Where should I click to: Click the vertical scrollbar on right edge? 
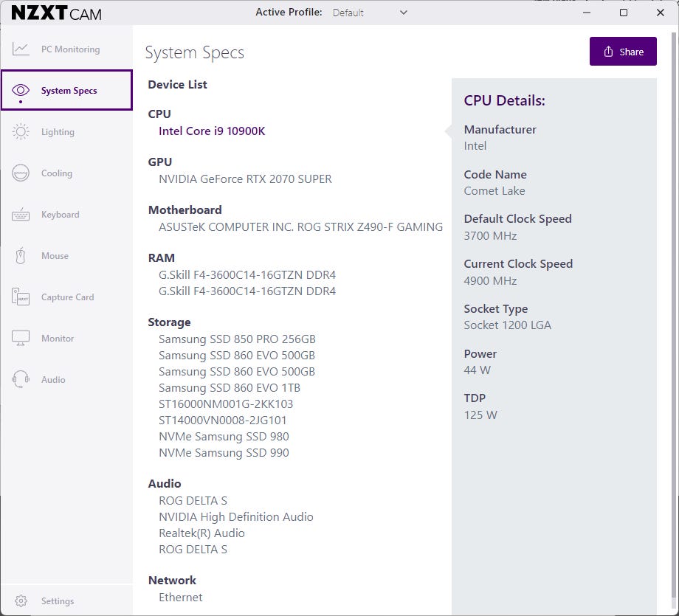pos(674,316)
